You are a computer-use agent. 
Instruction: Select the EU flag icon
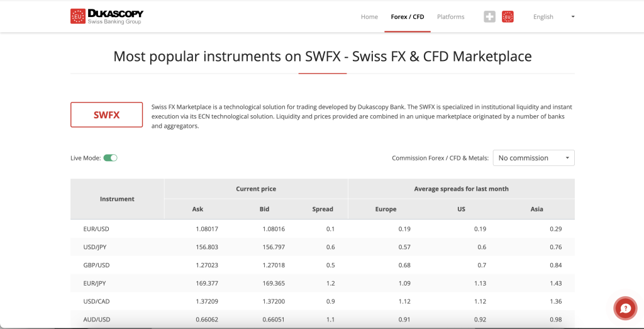click(x=508, y=17)
